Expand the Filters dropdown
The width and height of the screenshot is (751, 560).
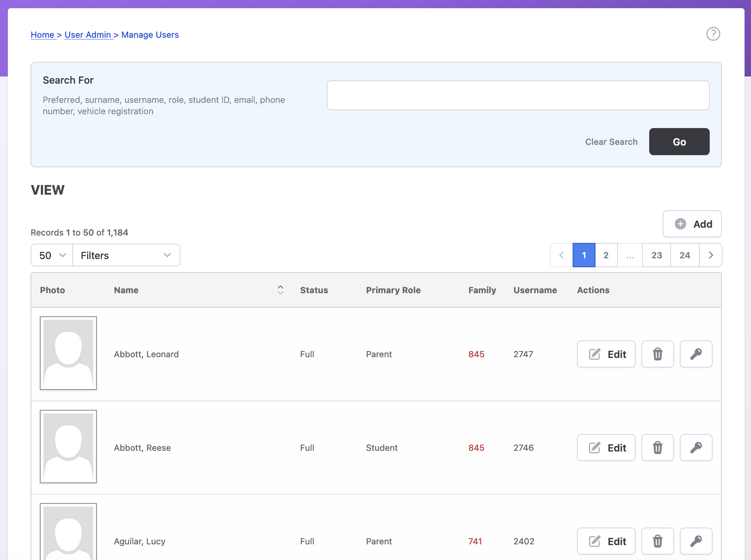[x=126, y=255]
